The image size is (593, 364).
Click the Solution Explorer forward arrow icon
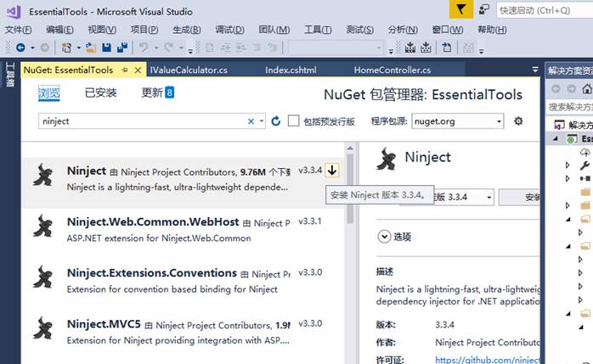(x=572, y=89)
